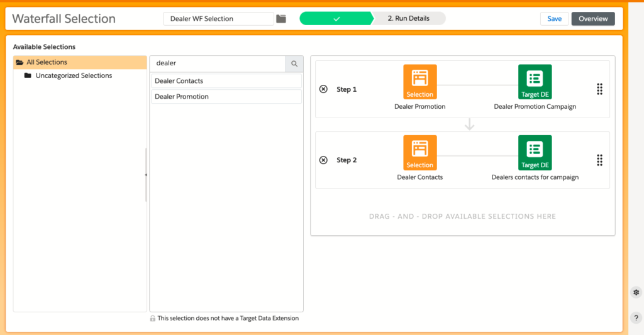Screen dimensions: 644x335
Task: Save the waterfall selection
Action: coord(554,19)
